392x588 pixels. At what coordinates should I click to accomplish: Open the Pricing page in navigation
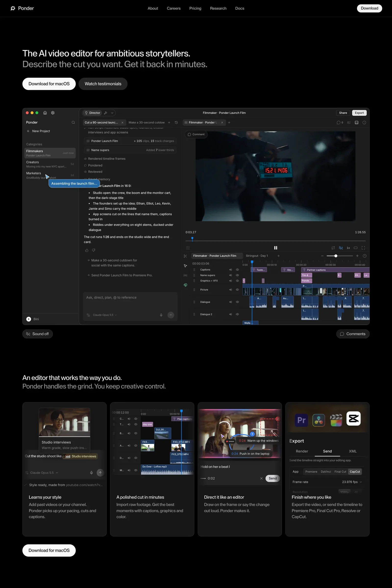(195, 8)
